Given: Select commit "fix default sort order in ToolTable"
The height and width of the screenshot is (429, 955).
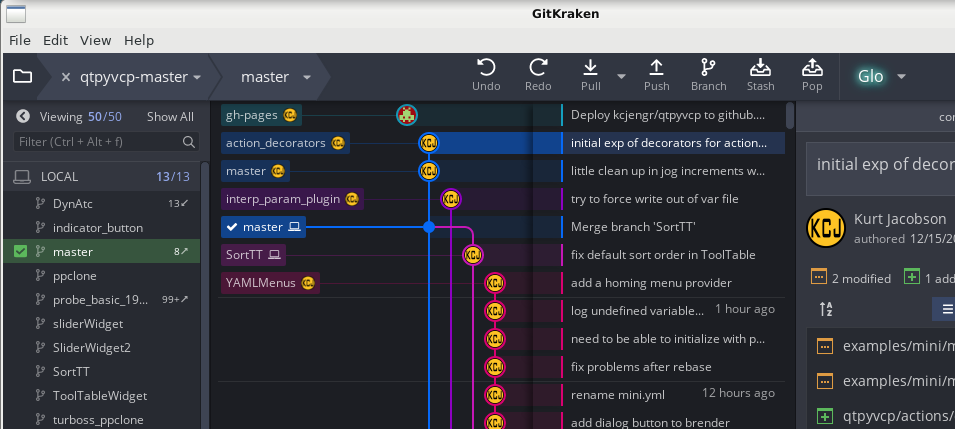Looking at the screenshot, I should click(663, 255).
